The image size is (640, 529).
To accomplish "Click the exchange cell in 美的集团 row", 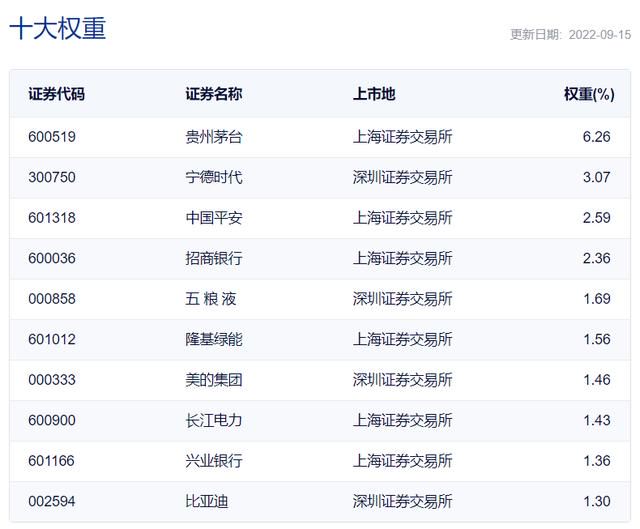I will tap(402, 380).
